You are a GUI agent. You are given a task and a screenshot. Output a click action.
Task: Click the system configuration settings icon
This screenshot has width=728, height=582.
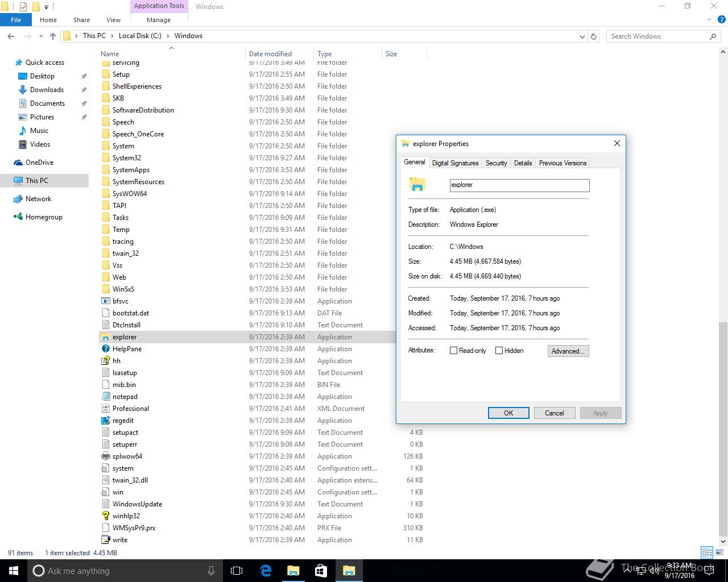[x=105, y=468]
